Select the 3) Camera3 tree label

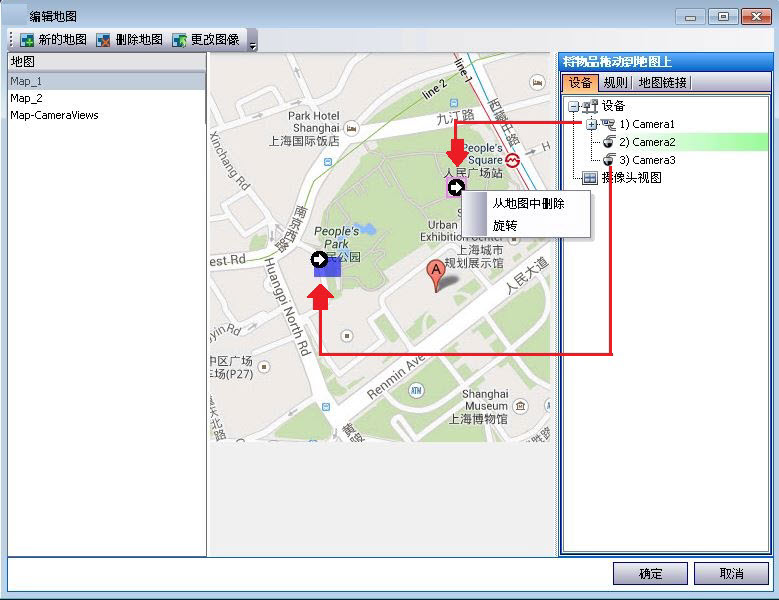(647, 160)
